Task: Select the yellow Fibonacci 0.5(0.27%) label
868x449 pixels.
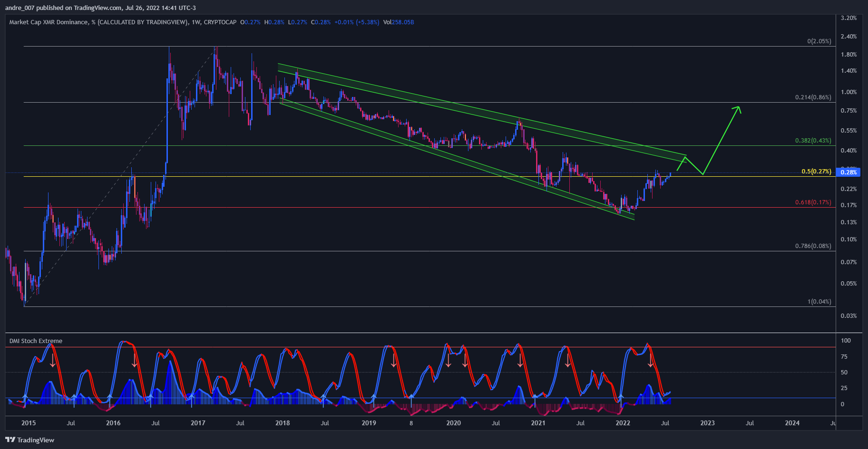Action: pyautogui.click(x=817, y=171)
